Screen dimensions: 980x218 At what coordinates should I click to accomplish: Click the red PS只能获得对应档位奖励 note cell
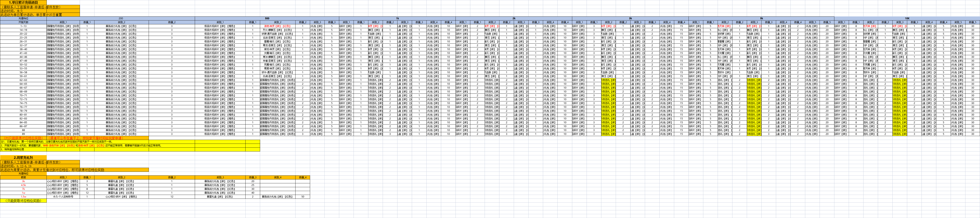[x=23, y=138]
